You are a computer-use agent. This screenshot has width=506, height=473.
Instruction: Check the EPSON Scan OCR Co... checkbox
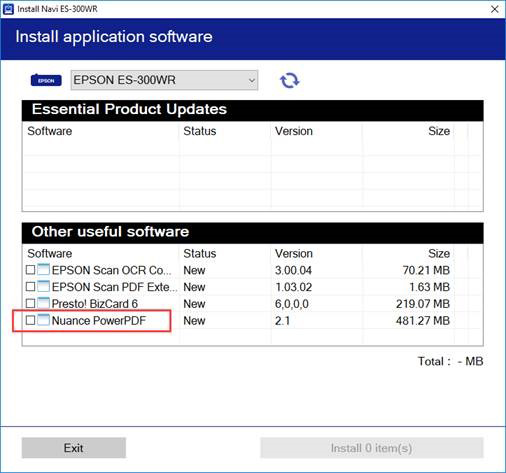click(30, 270)
